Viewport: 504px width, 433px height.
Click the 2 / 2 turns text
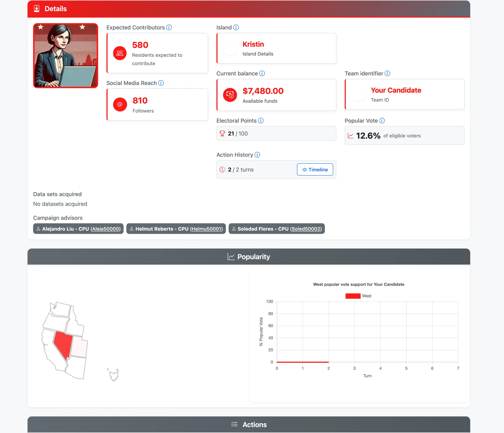click(240, 169)
